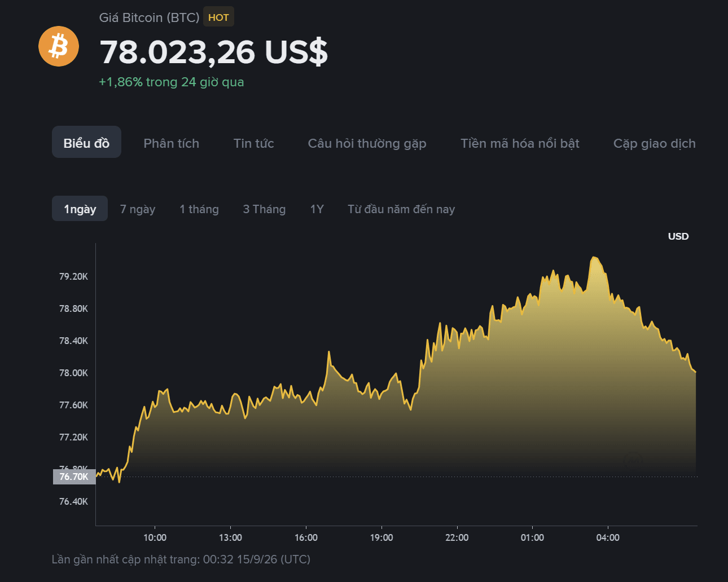
Task: Switch to the Phân tích tab
Action: (172, 143)
